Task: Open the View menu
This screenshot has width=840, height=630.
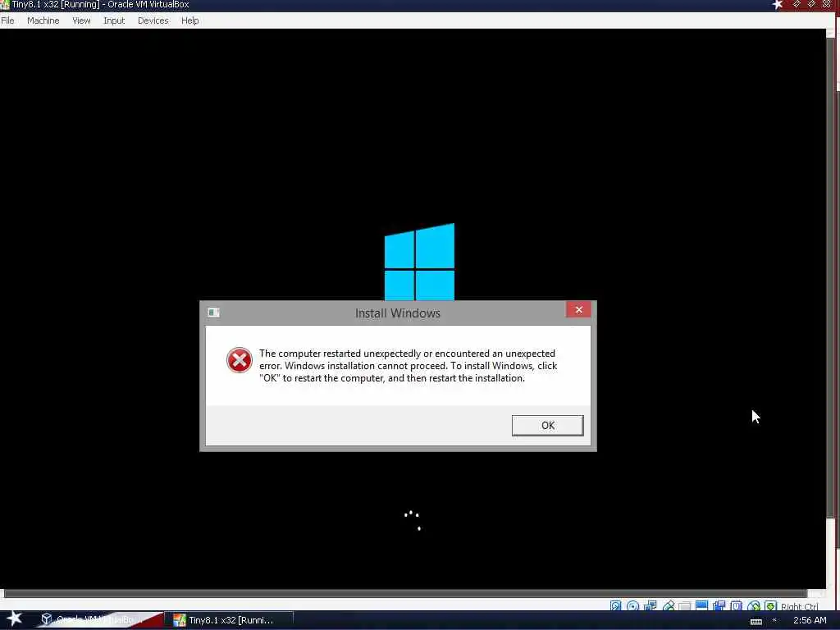Action: (x=81, y=21)
